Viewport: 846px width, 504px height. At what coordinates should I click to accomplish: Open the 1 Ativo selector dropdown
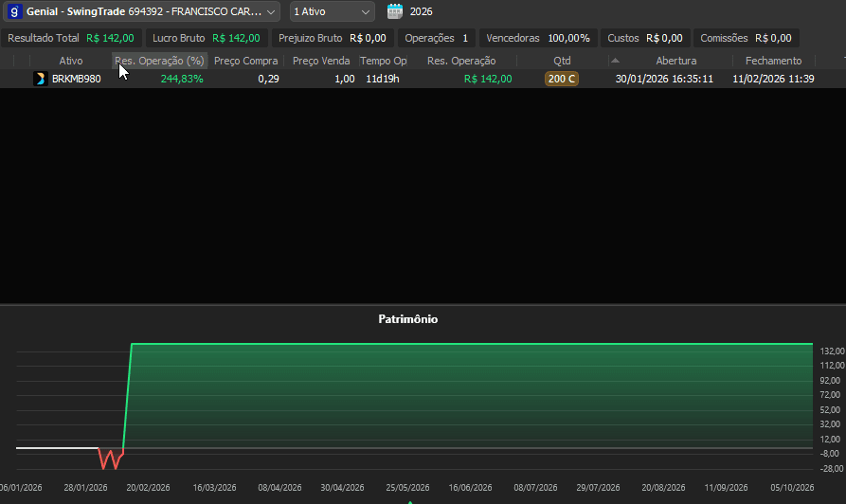(332, 11)
